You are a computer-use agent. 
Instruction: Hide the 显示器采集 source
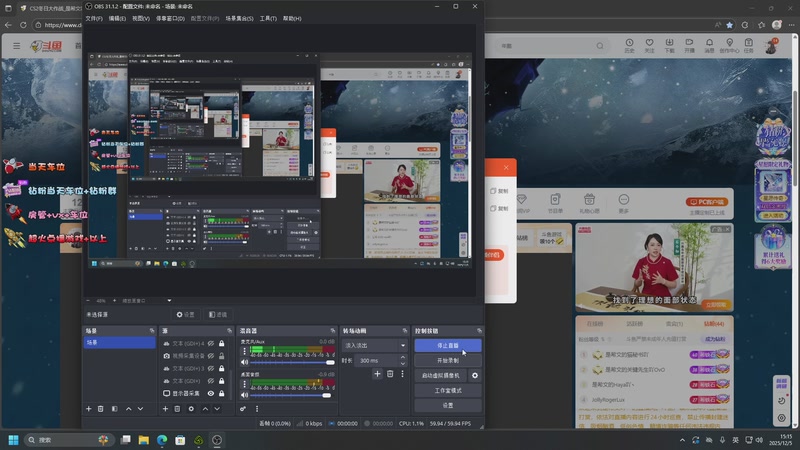(x=211, y=393)
